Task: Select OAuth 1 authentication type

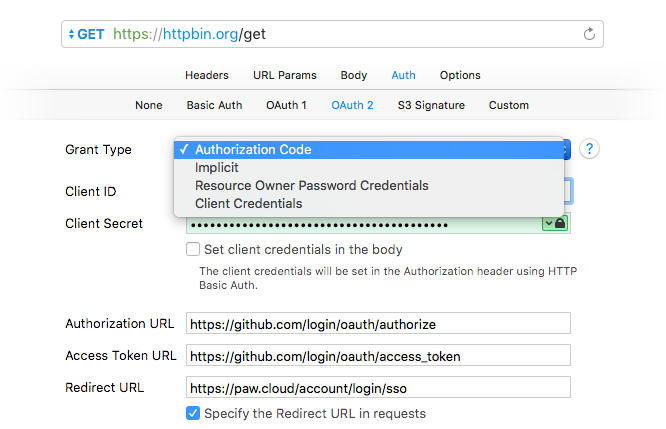Action: point(286,105)
